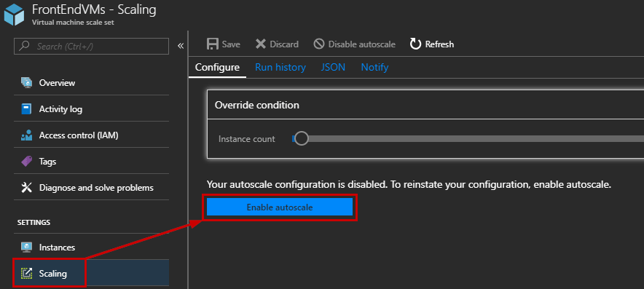The width and height of the screenshot is (644, 289).
Task: Click the Diagnose wrench icon
Action: [26, 188]
